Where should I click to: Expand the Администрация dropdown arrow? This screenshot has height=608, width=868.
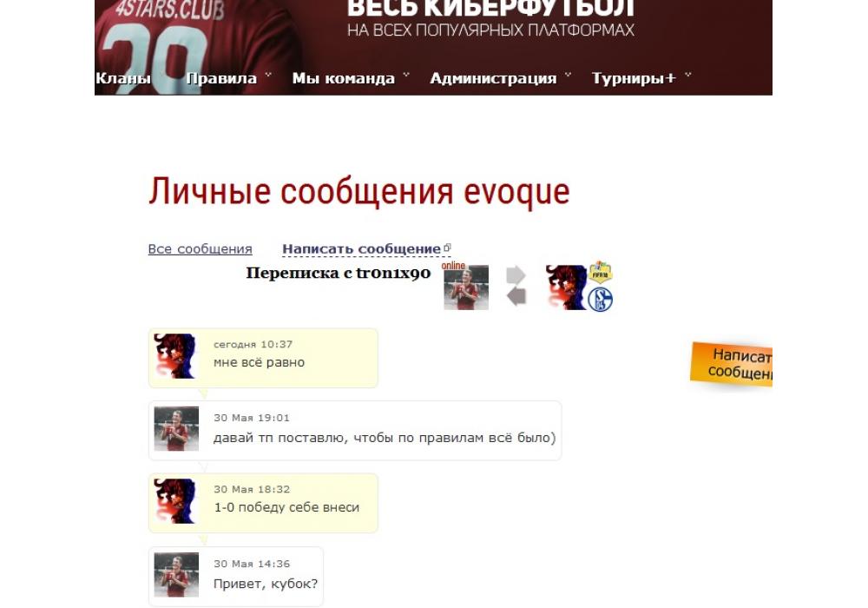[x=568, y=75]
